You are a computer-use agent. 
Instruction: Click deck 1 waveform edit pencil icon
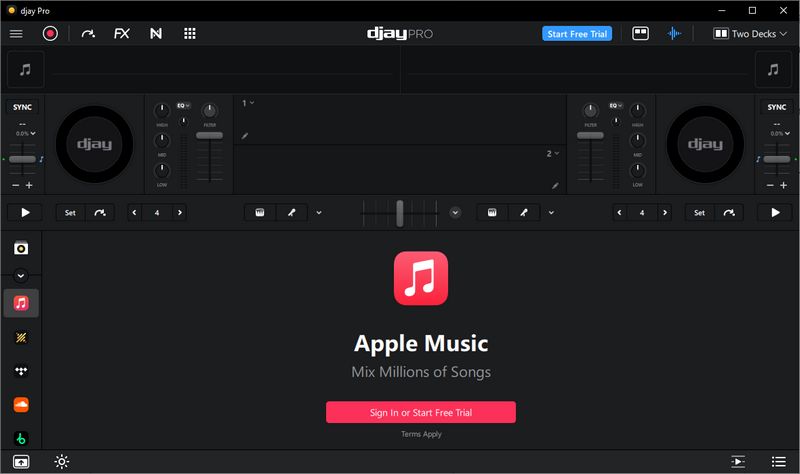[x=245, y=136]
